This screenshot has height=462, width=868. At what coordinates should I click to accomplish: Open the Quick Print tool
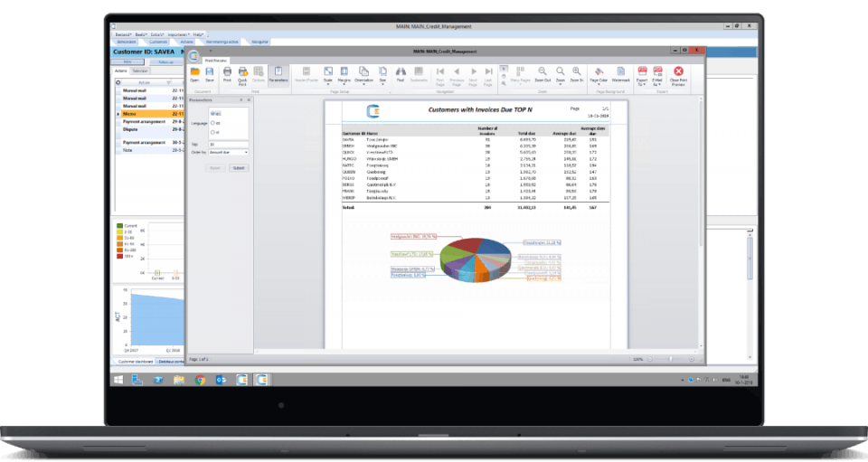pos(242,76)
